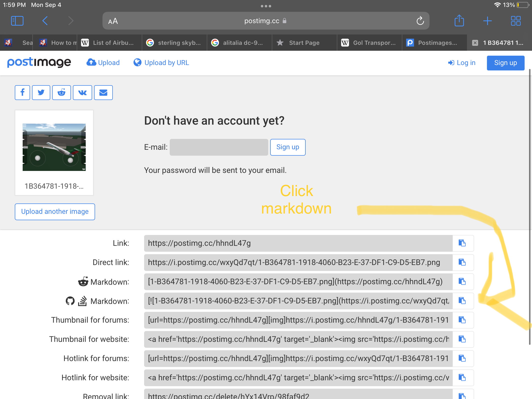The width and height of the screenshot is (532, 399).
Task: Copy Thumbnail for forums code
Action: [462, 320]
